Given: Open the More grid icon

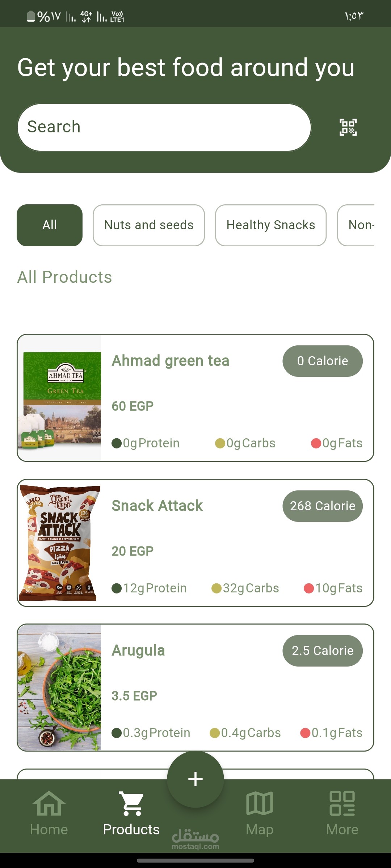Looking at the screenshot, I should coord(342,804).
